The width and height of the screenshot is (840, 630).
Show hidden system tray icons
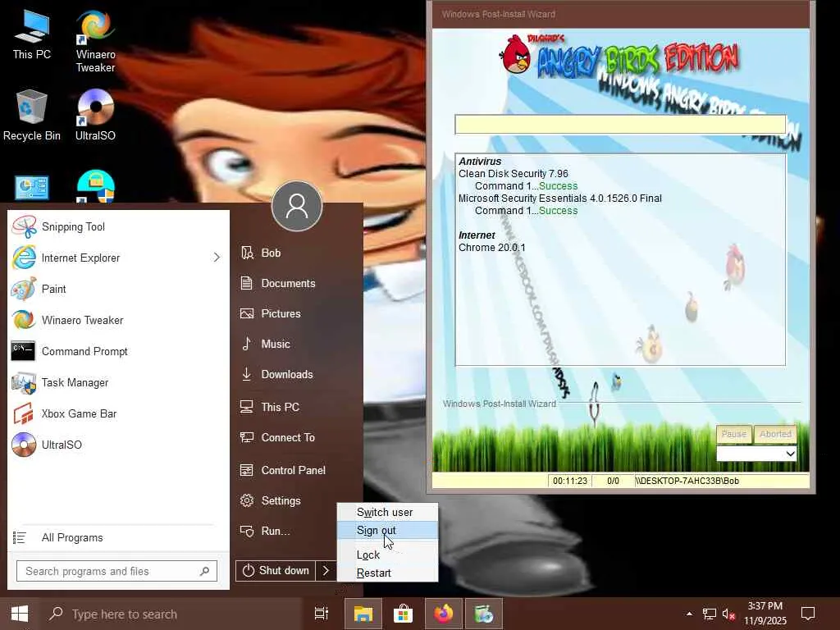coord(689,614)
